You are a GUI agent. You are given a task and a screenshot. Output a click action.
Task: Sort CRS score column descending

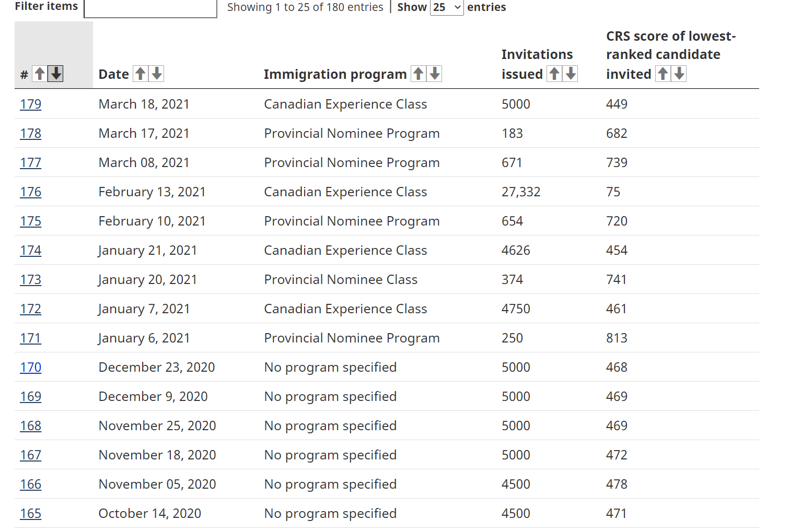[x=679, y=74]
